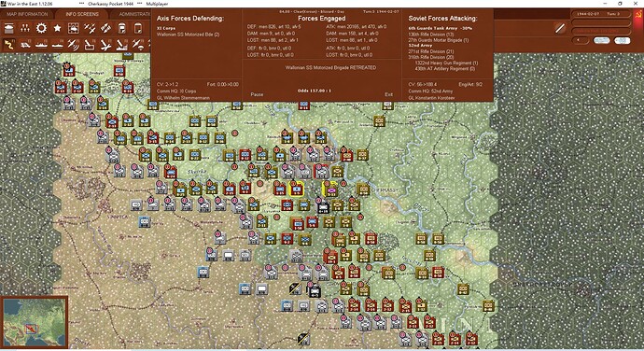Select the yellow winding movement mode icon
The image size is (644, 351).
pyautogui.click(x=9, y=45)
